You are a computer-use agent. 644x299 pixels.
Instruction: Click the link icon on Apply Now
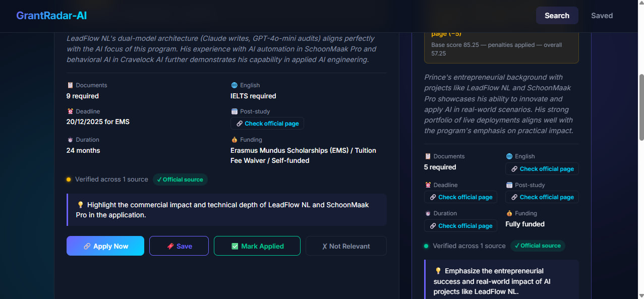coord(87,246)
